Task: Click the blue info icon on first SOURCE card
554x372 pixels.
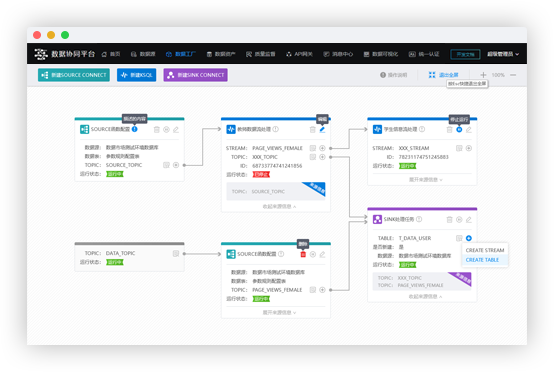Action: coord(135,129)
